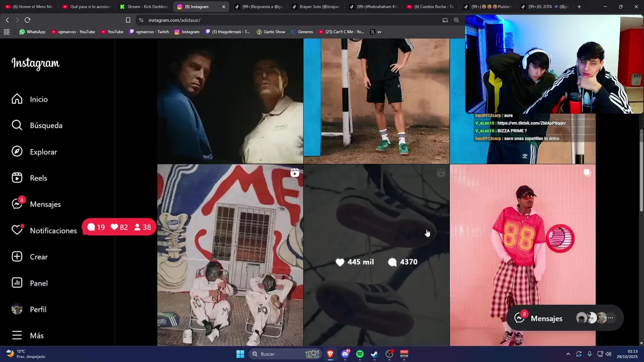Reload the current page
Image resolution: width=644 pixels, height=362 pixels.
pyautogui.click(x=27, y=20)
